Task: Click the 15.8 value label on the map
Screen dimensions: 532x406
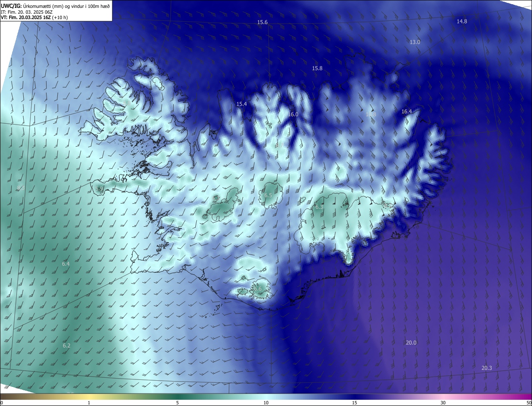Action: tap(317, 68)
